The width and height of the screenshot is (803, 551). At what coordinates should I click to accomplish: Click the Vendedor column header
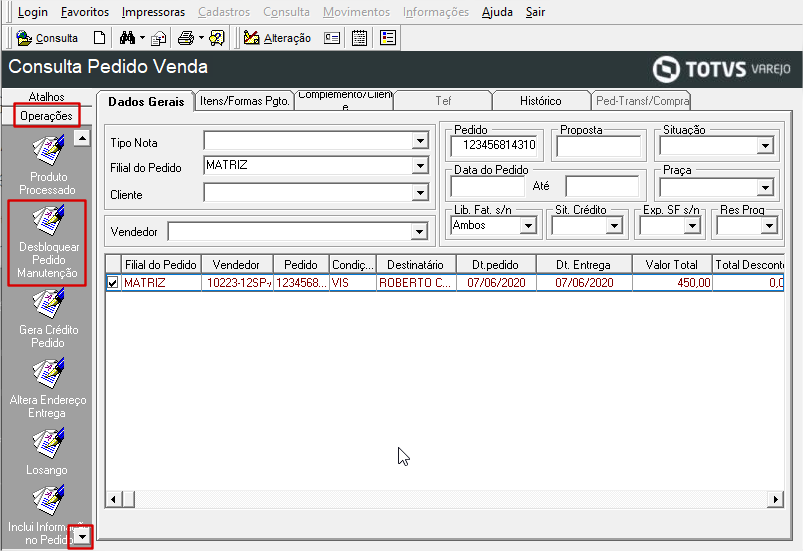coord(236,265)
